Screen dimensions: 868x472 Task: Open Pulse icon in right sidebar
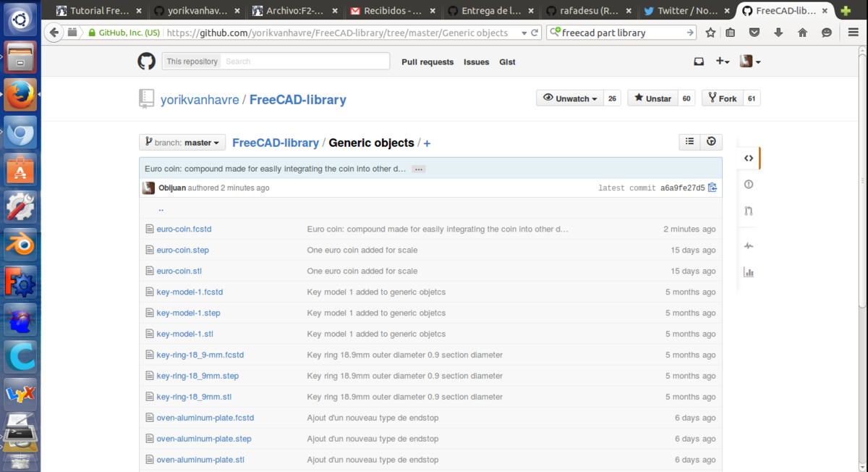(x=749, y=246)
